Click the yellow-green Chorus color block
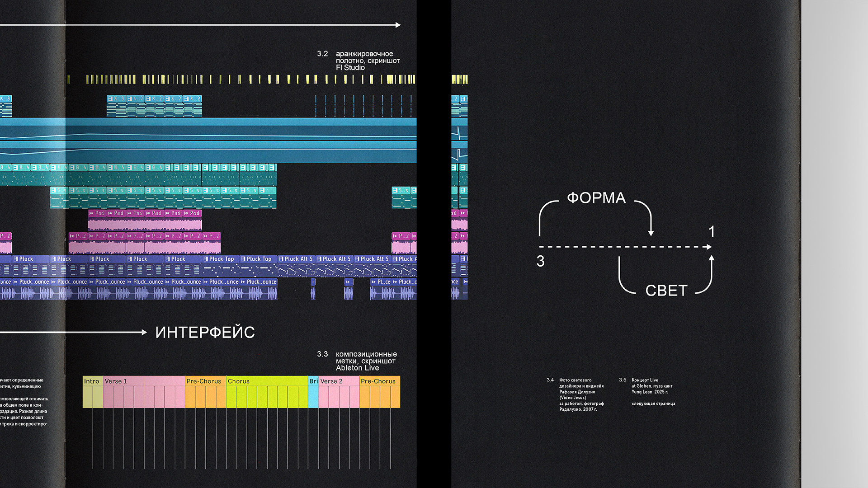This screenshot has height=488, width=868. click(267, 397)
